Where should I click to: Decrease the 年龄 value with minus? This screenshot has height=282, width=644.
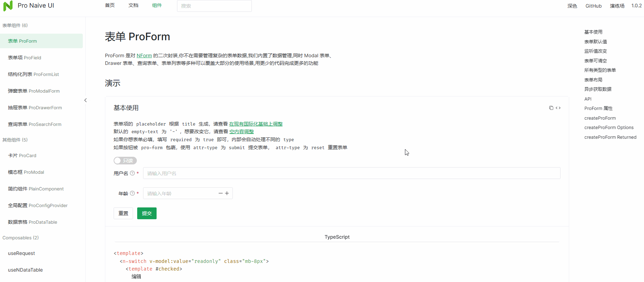point(221,193)
